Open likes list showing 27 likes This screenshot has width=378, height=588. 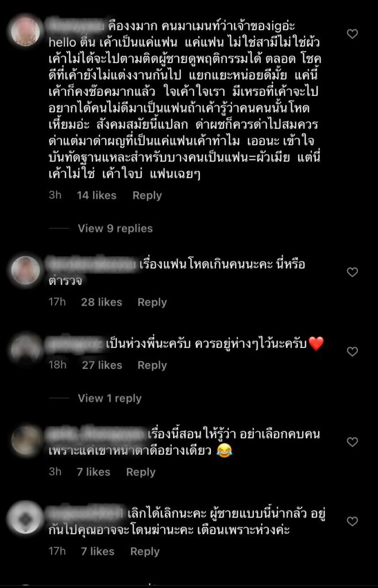102,365
